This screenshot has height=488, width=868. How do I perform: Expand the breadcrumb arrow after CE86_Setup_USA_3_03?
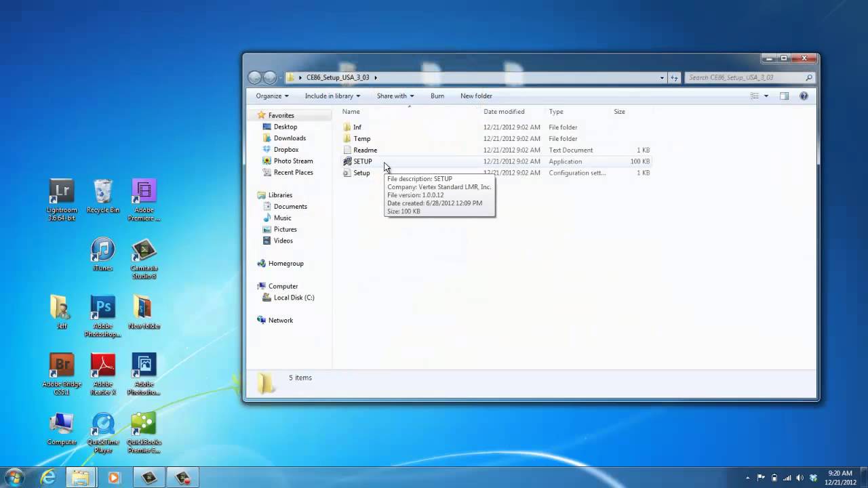(x=376, y=77)
